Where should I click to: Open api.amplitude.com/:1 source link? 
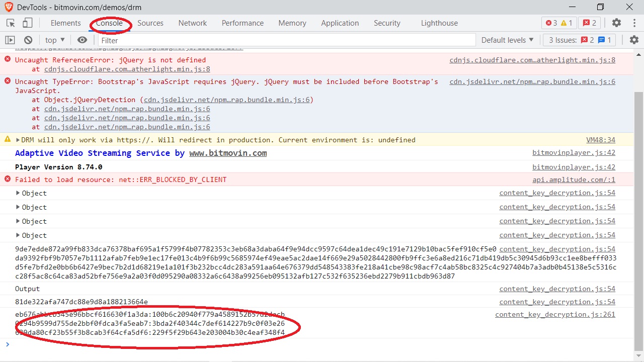point(574,180)
